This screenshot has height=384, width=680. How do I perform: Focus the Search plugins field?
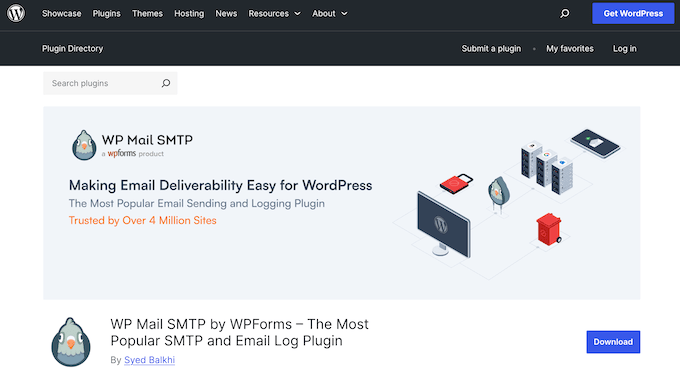(110, 83)
